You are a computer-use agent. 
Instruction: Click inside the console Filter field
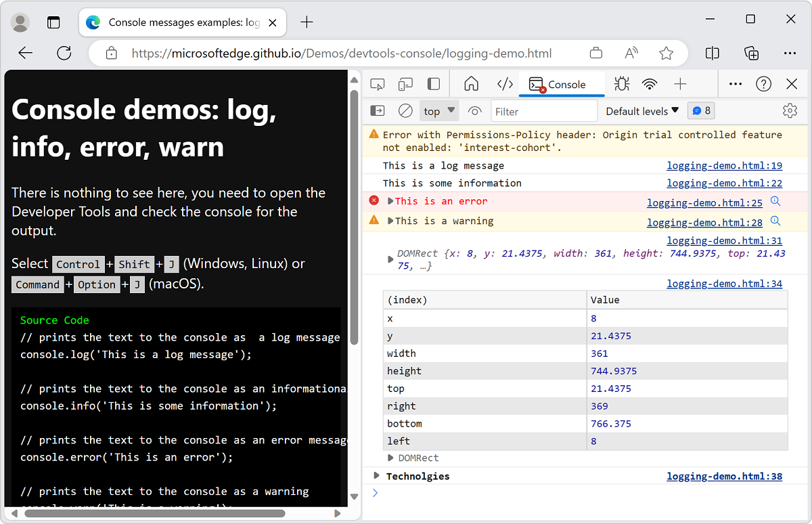click(x=544, y=110)
